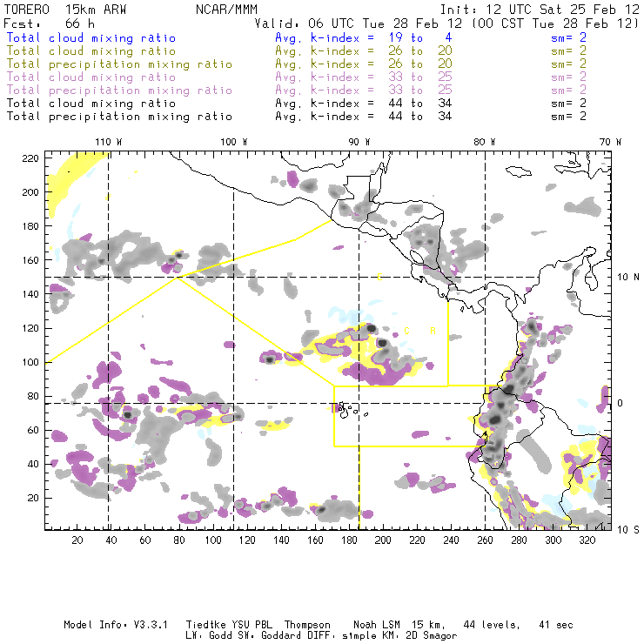Click the y-axis grid label '140'
Screen dimensions: 644x644
[x=30, y=294]
